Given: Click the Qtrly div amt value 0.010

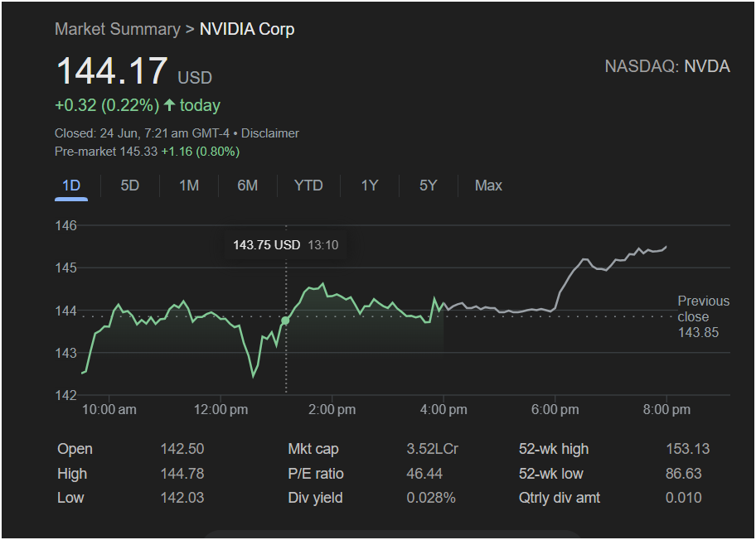Looking at the screenshot, I should click(684, 498).
